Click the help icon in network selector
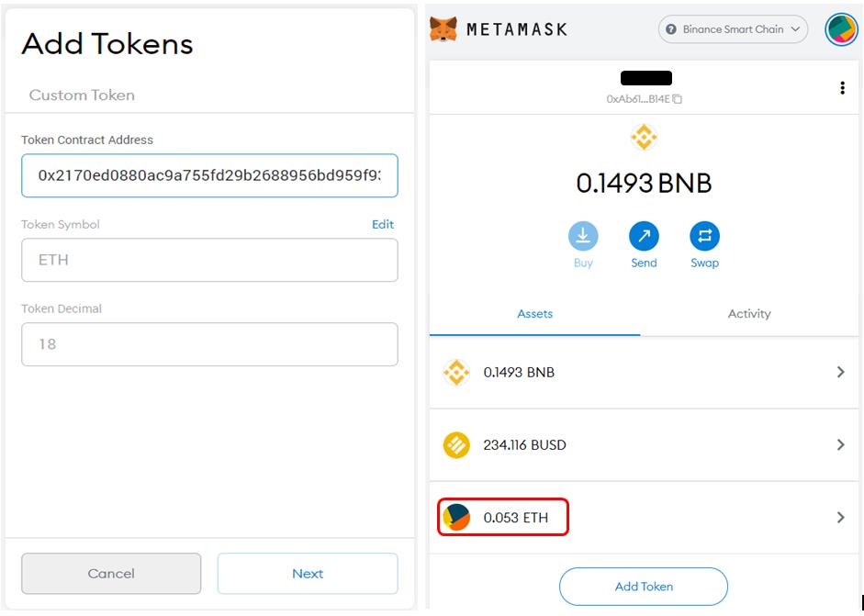Viewport: 864px width, 616px height. (670, 29)
